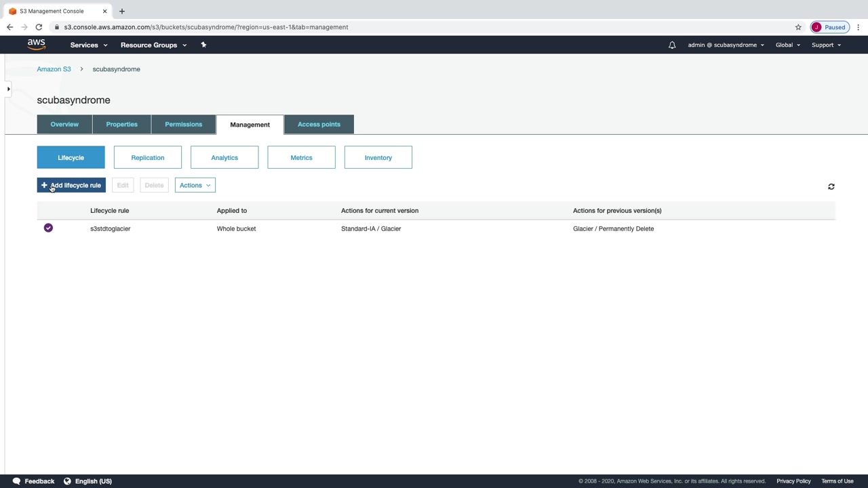Open the notifications bell
The width and height of the screenshot is (868, 488).
coord(672,45)
